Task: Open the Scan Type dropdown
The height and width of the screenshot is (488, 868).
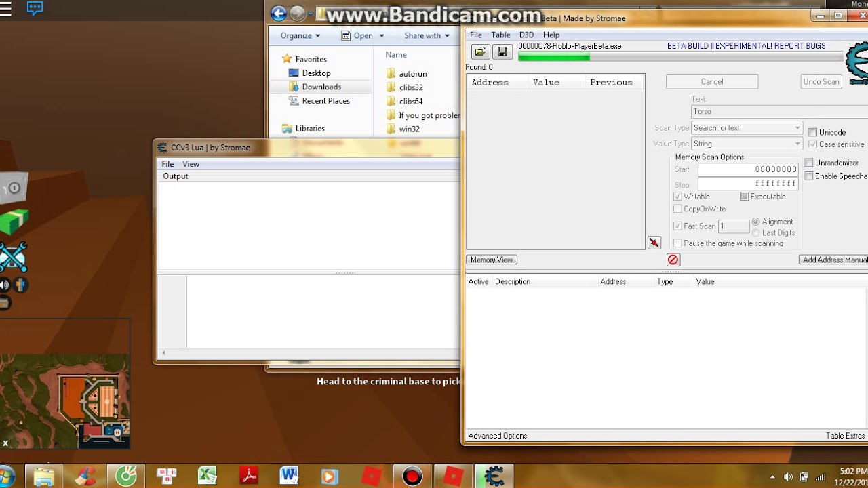Action: pos(747,128)
